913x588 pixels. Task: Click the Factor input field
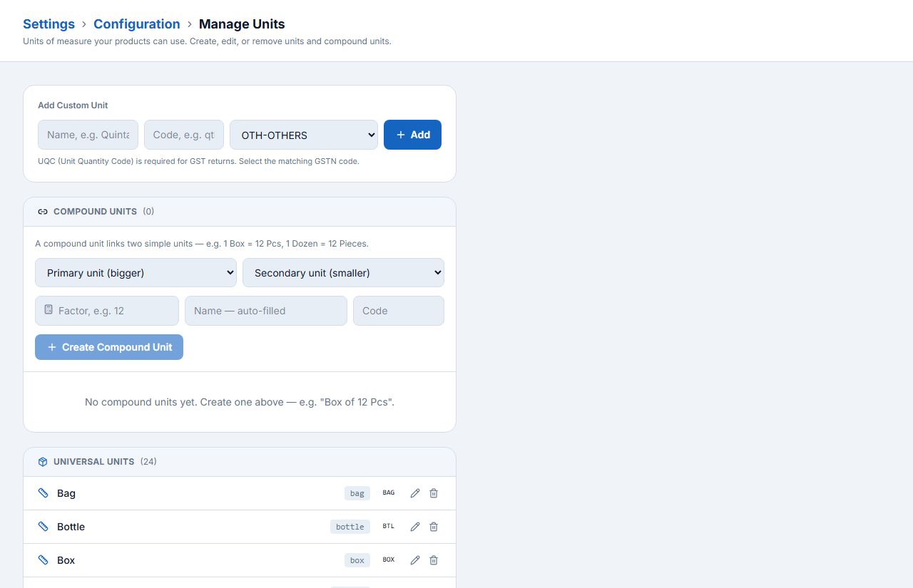[x=107, y=311]
